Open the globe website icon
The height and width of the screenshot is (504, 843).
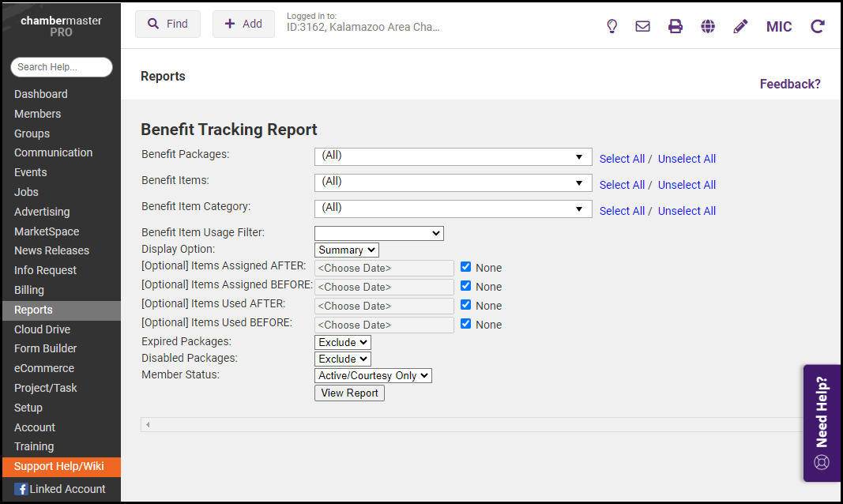pyautogui.click(x=708, y=26)
